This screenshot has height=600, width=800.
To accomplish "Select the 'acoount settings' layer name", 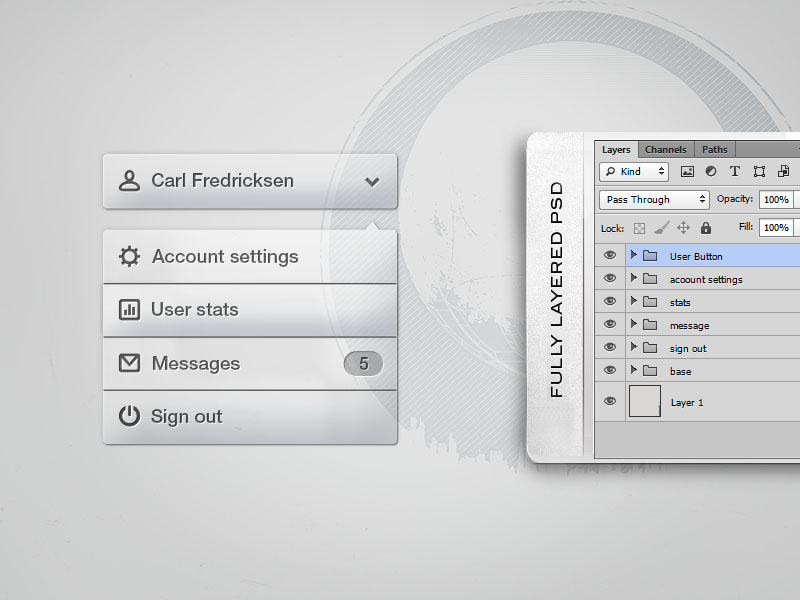I will 706,280.
